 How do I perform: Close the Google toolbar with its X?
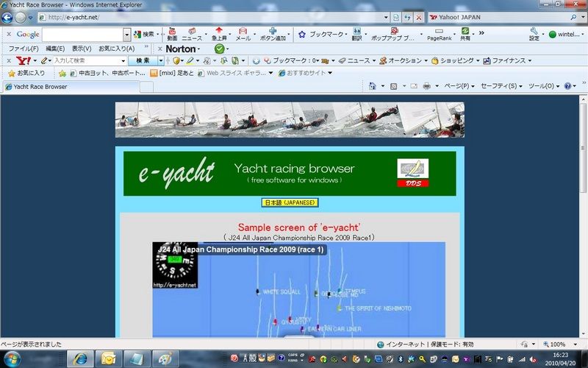[x=9, y=34]
